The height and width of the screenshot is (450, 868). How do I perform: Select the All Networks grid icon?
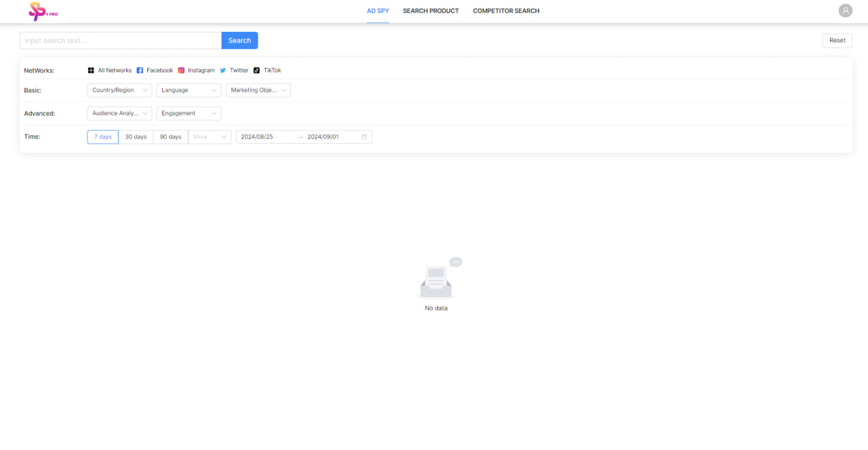91,71
